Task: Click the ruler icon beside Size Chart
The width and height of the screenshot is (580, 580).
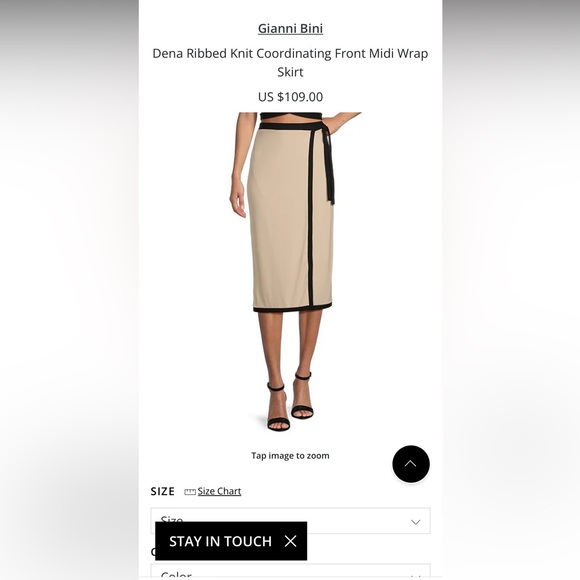Action: (190, 492)
